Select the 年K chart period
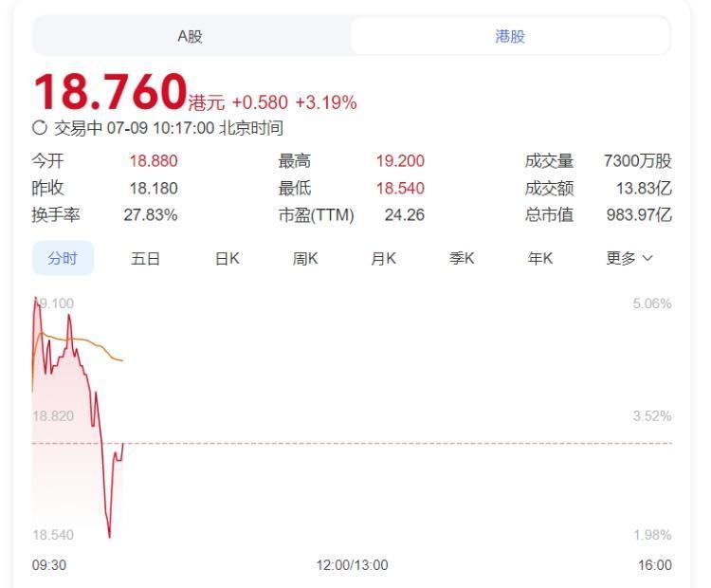Image resolution: width=711 pixels, height=588 pixels. [540, 258]
